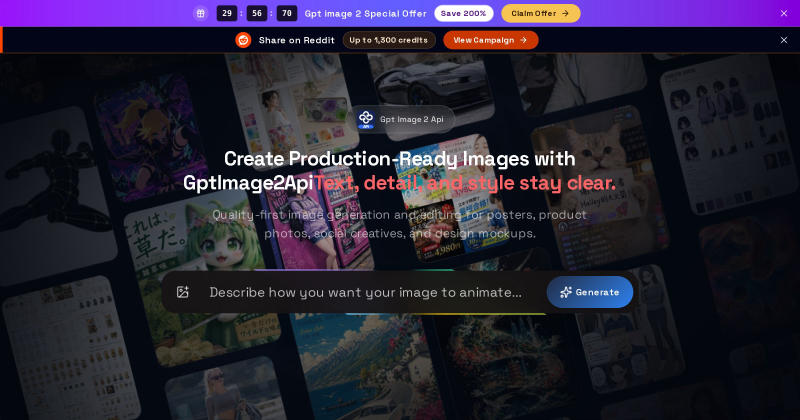Screen dimensions: 800x420
Task: Click the Gpt Image 2 Api pill badge
Action: pyautogui.click(x=403, y=119)
